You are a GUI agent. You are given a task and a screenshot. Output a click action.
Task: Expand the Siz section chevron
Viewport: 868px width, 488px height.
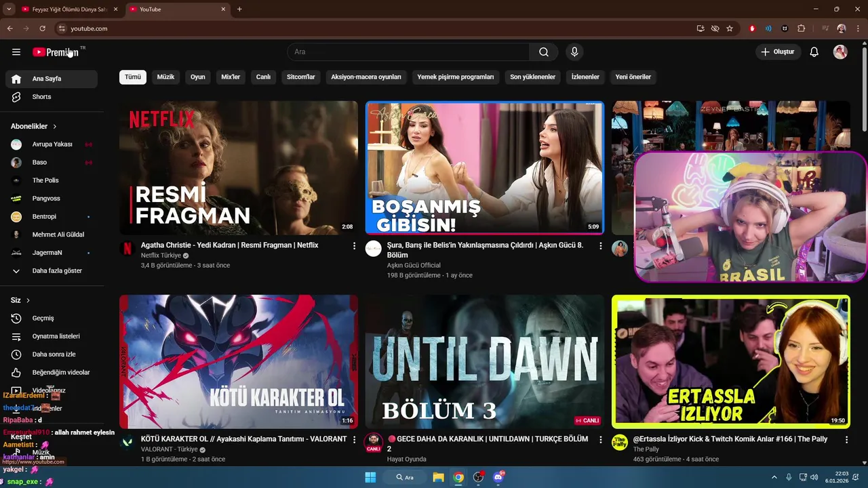(x=28, y=300)
